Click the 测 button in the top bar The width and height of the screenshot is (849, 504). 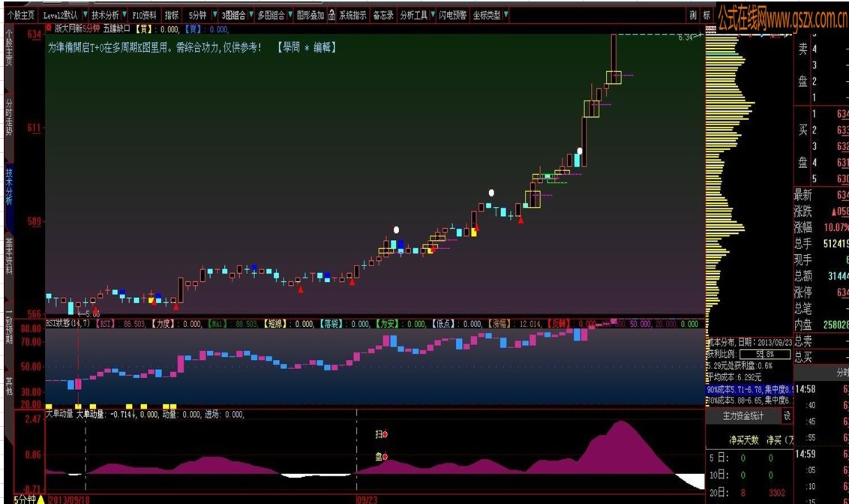(x=693, y=15)
